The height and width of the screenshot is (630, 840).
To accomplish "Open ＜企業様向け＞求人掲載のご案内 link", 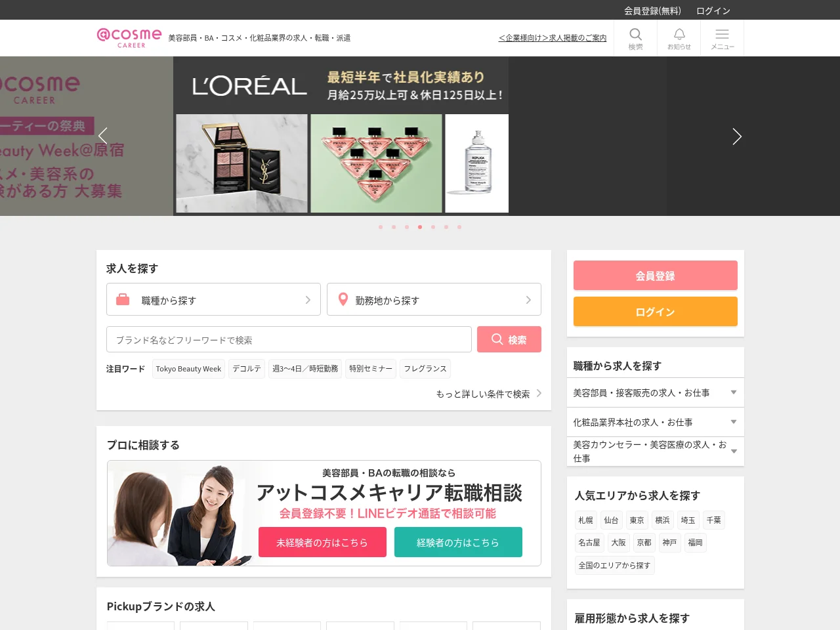I will point(553,38).
